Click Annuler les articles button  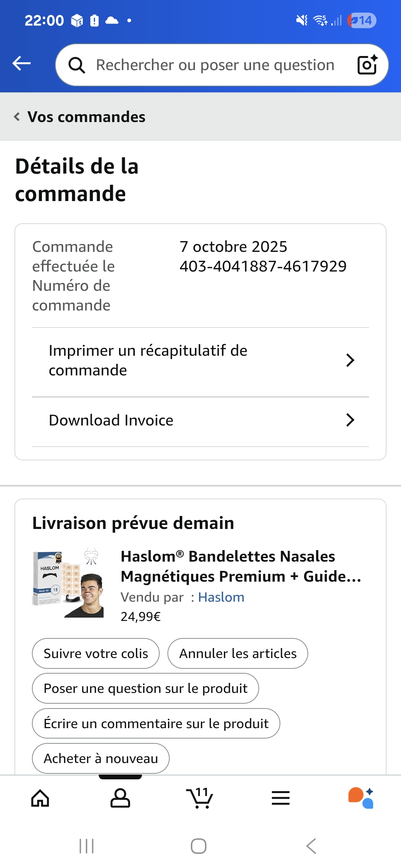(238, 654)
